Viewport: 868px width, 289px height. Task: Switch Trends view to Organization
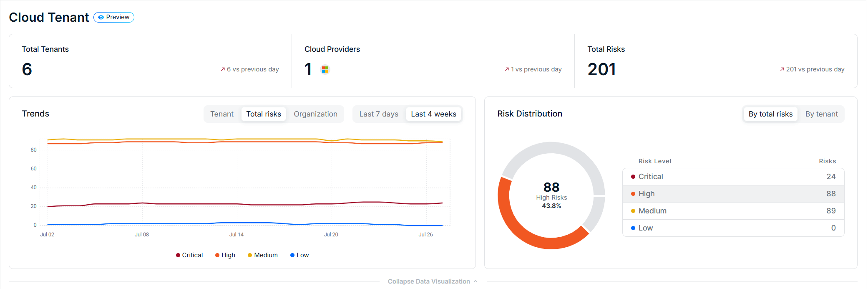[315, 114]
